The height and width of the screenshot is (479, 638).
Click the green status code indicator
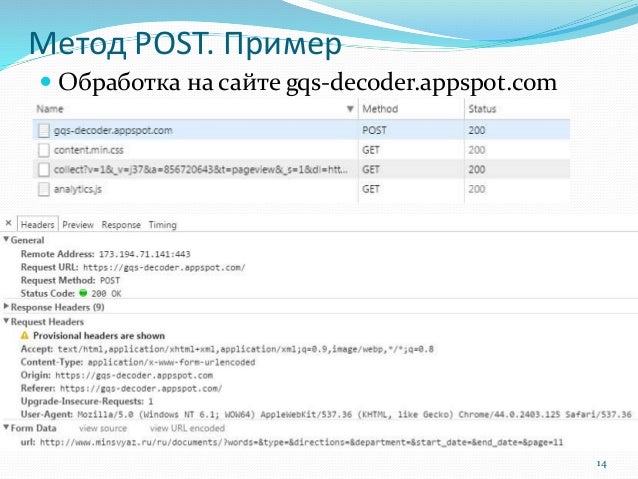83,293
